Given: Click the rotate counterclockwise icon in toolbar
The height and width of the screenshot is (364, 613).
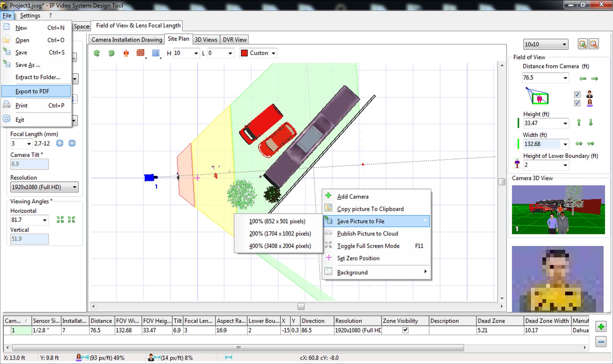Looking at the screenshot, I should tap(97, 53).
